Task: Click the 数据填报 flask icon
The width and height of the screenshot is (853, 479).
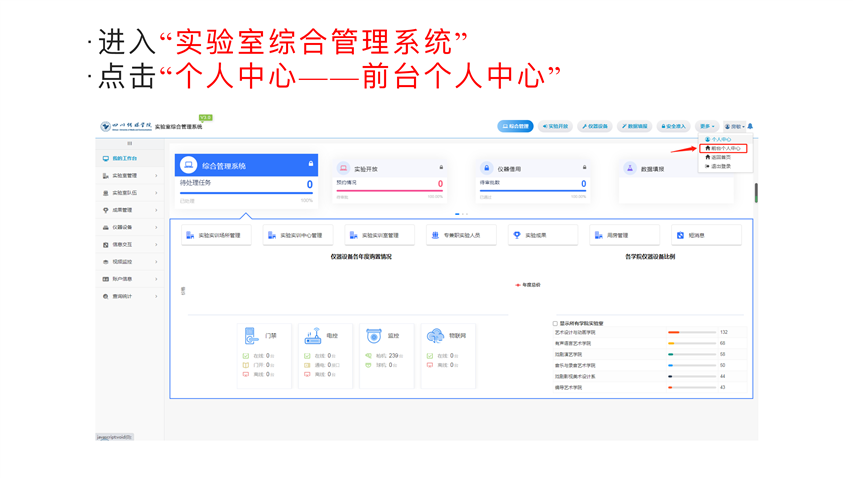Action: [630, 169]
